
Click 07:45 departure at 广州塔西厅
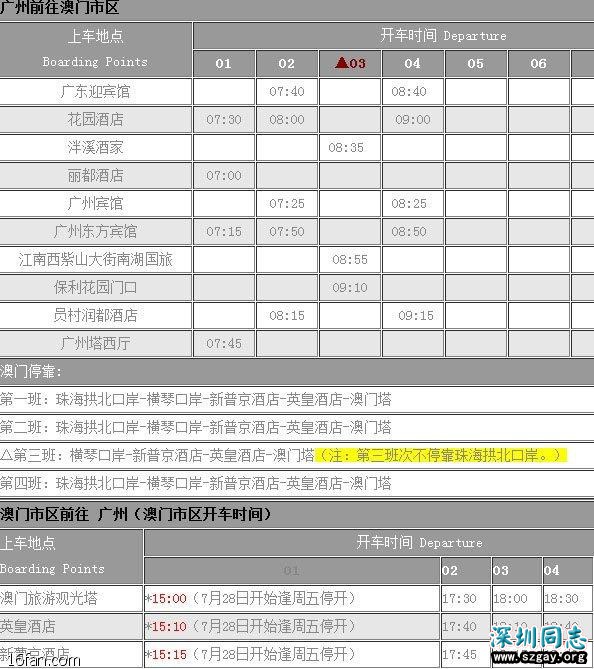[224, 343]
